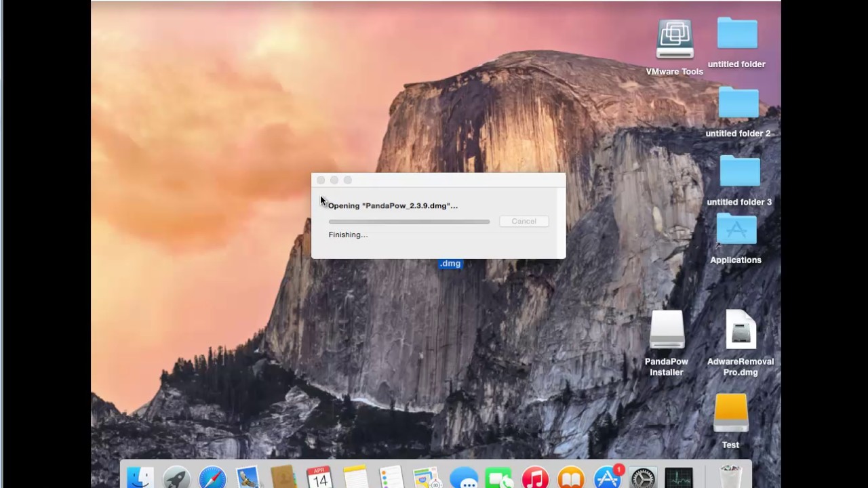Screen dimensions: 868x488
Task: Open System Preferences gear in dock
Action: click(x=643, y=478)
